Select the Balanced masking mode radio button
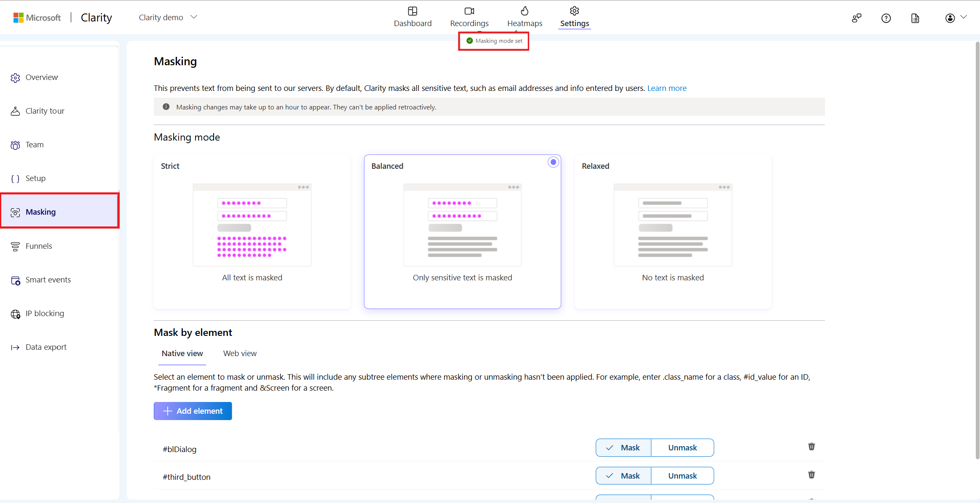This screenshot has width=980, height=503. (x=552, y=162)
